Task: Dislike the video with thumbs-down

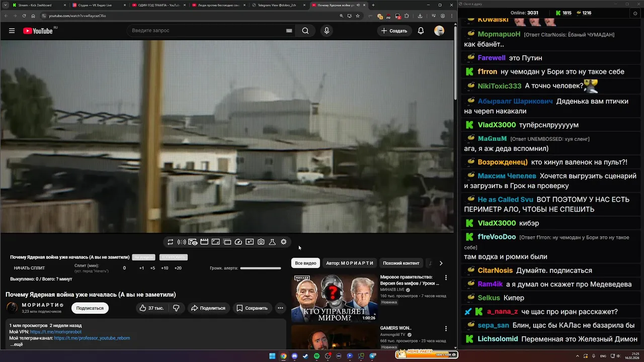Action: [176, 308]
